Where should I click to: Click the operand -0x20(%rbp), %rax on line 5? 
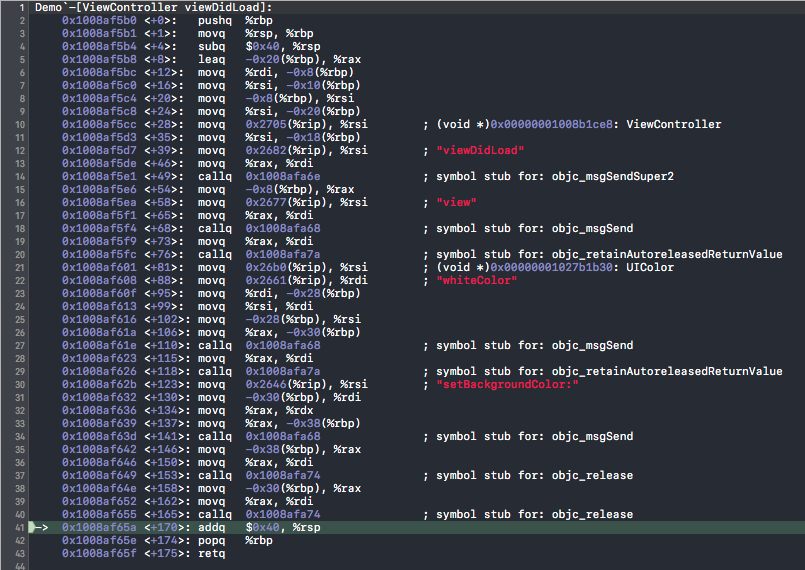[x=303, y=60]
